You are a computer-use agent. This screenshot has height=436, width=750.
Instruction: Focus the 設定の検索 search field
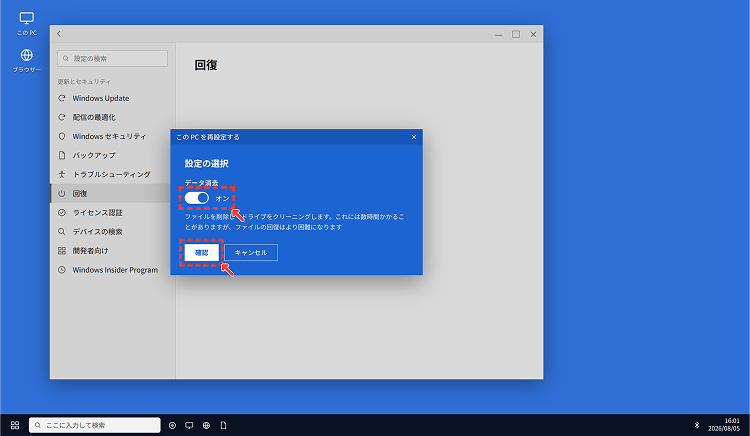tap(112, 58)
